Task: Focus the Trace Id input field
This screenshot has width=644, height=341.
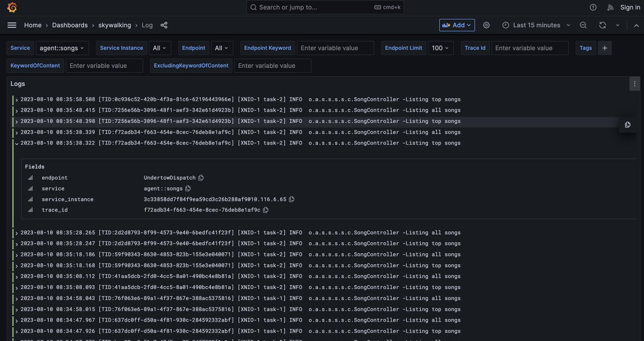Action: pos(530,48)
